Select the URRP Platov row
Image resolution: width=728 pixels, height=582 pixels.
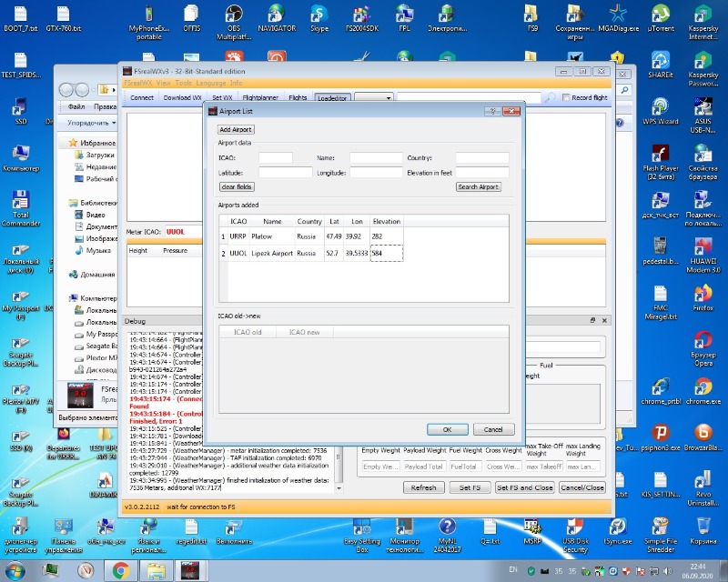[311, 236]
